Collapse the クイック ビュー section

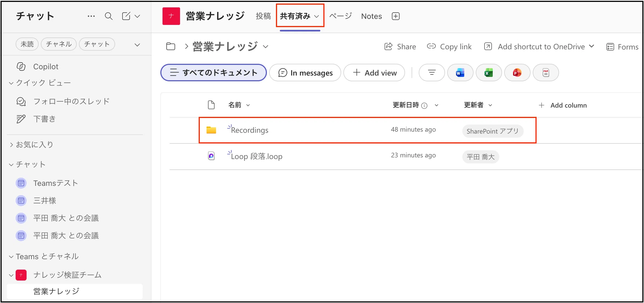pyautogui.click(x=11, y=83)
